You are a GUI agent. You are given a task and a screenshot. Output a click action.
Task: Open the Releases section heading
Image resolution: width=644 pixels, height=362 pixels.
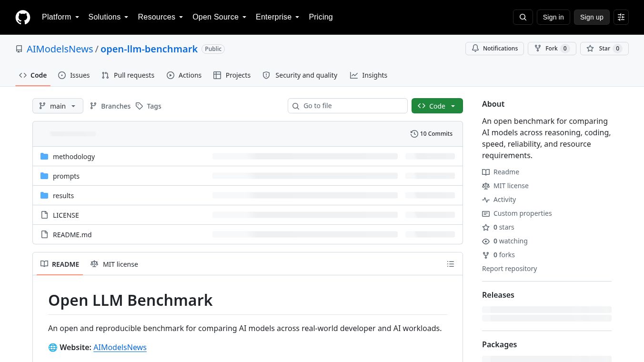(498, 295)
